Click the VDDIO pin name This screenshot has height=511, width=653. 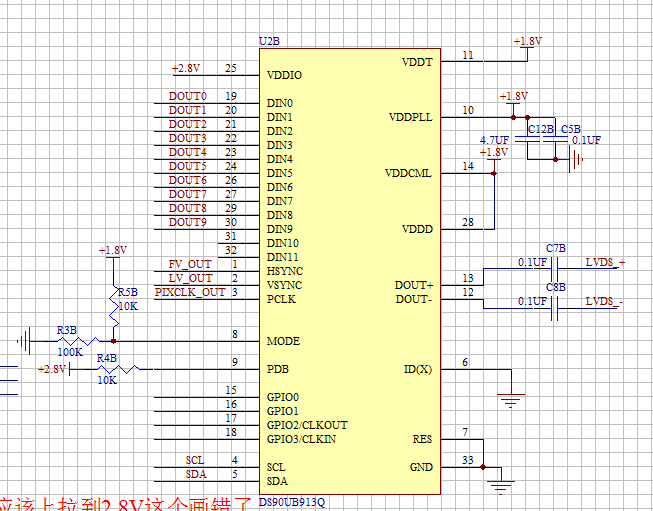pyautogui.click(x=284, y=75)
